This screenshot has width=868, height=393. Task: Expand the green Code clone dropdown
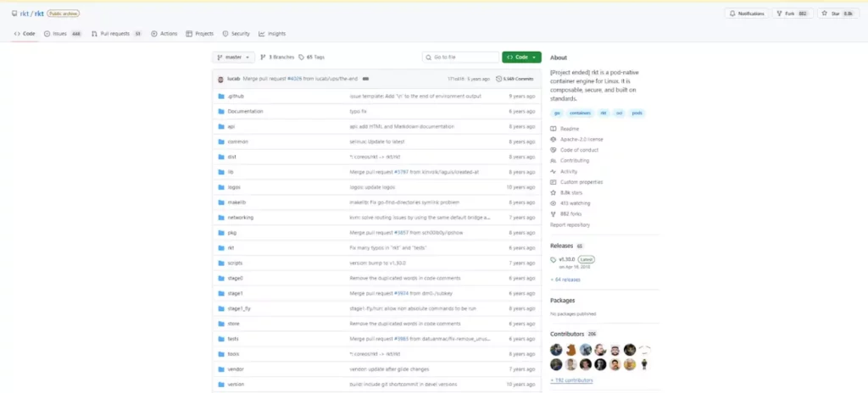(x=521, y=57)
